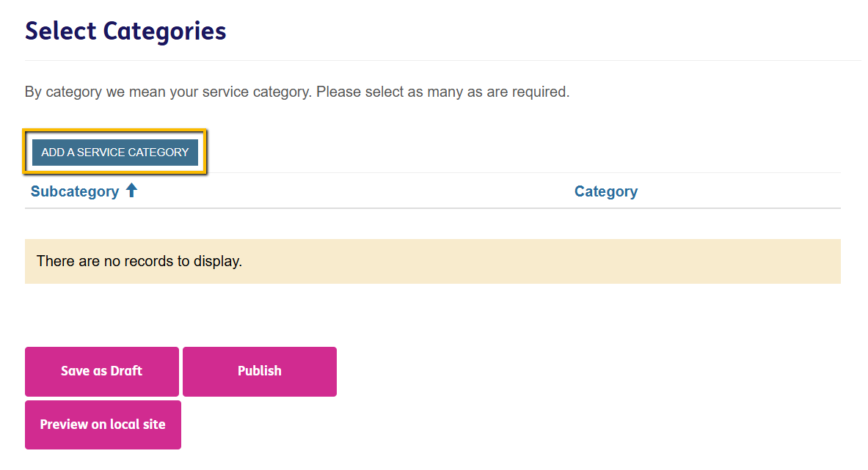Click the Add a Service Category button

[115, 153]
